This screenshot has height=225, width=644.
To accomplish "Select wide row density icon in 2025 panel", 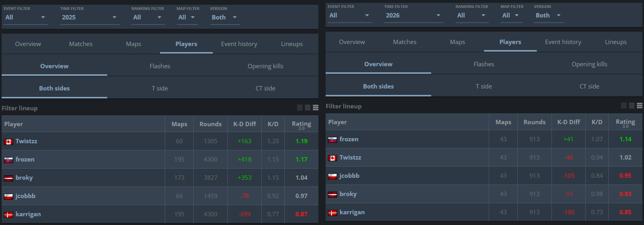I will [316, 108].
